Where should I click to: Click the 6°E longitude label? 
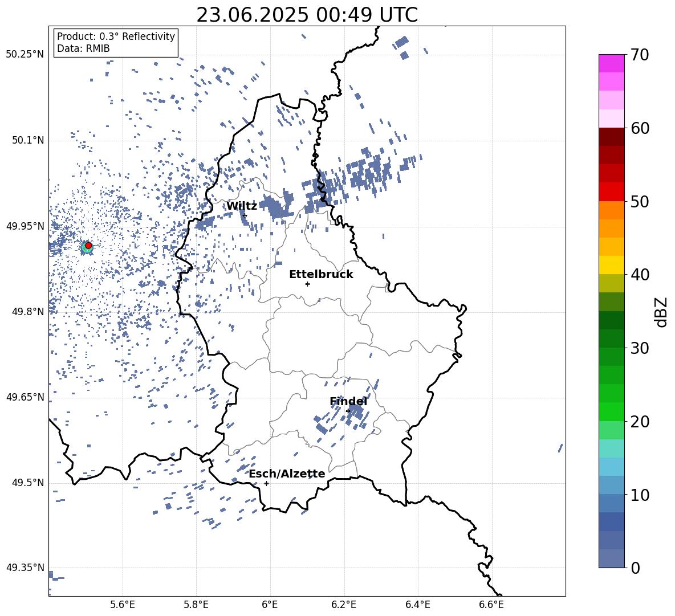coord(270,605)
